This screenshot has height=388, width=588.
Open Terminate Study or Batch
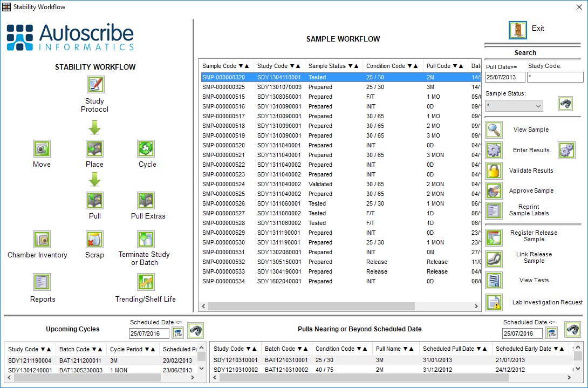144,239
